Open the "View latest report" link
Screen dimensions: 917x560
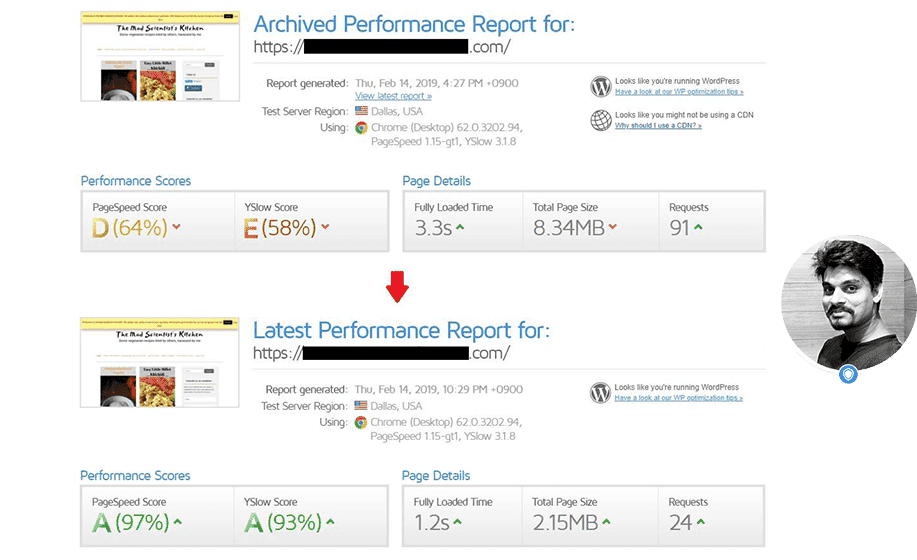(x=393, y=96)
